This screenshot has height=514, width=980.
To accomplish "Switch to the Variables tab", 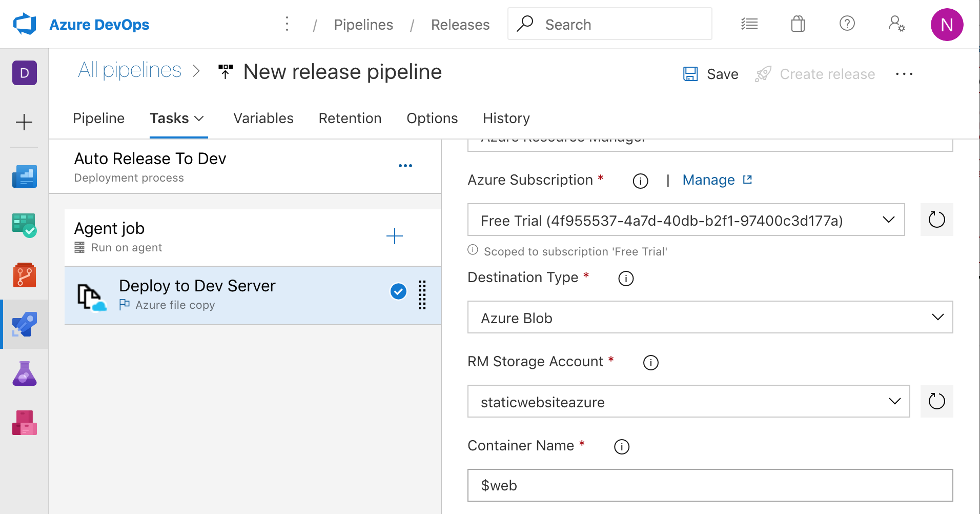I will tap(263, 118).
